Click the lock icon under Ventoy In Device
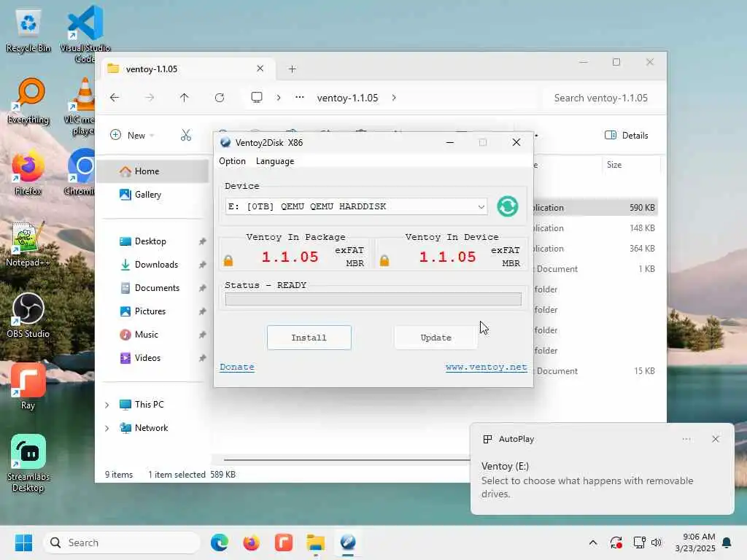 click(x=384, y=260)
